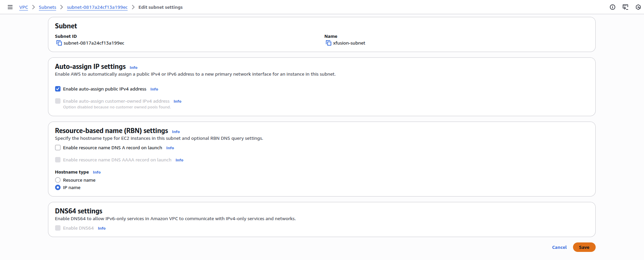The width and height of the screenshot is (644, 260).
Task: Click the subnet ID text subnet-0817a24cf13a199ec
Action: click(94, 43)
